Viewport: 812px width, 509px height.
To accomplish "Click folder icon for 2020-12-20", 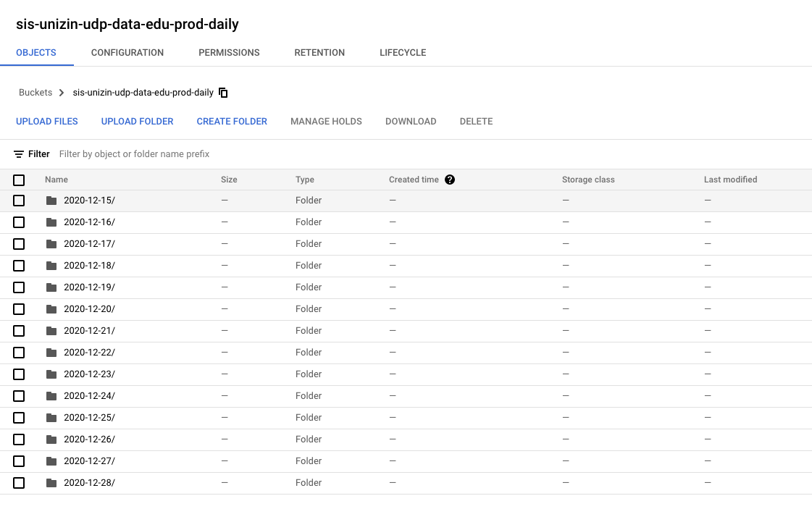I will (x=51, y=309).
